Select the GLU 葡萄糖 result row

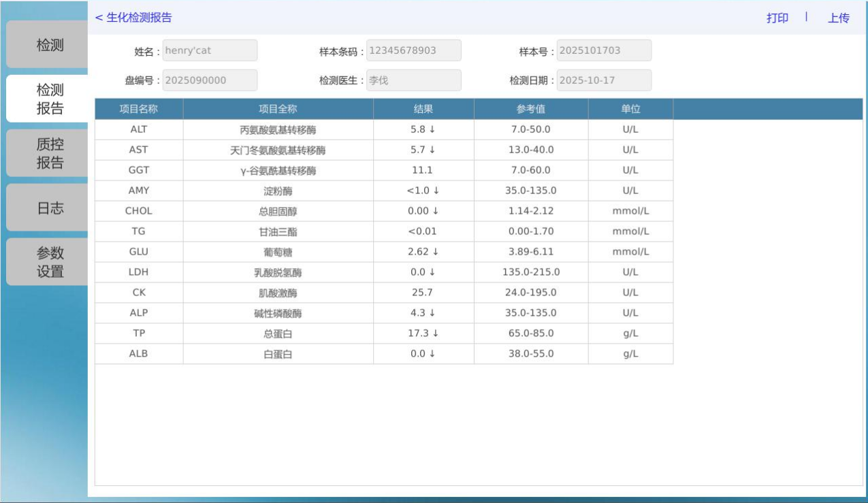click(x=383, y=252)
